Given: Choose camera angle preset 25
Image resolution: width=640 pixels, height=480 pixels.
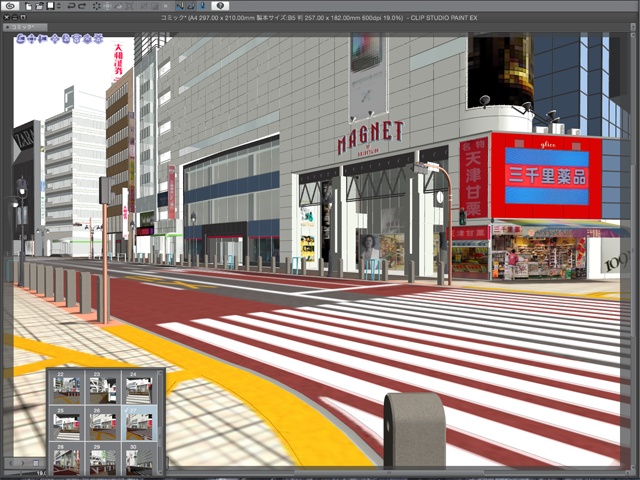Looking at the screenshot, I should coord(67,424).
